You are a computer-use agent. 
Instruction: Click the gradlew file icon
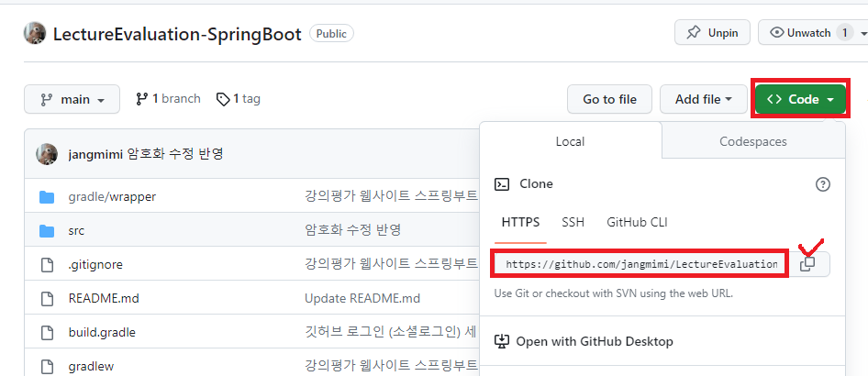[48, 366]
